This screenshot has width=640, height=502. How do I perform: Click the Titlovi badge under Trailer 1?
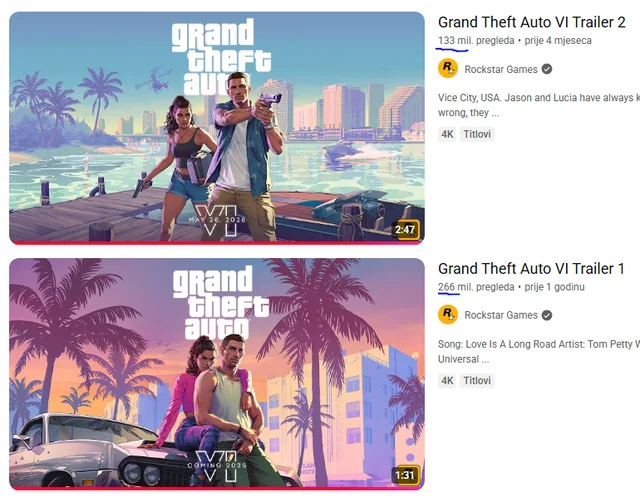[477, 380]
